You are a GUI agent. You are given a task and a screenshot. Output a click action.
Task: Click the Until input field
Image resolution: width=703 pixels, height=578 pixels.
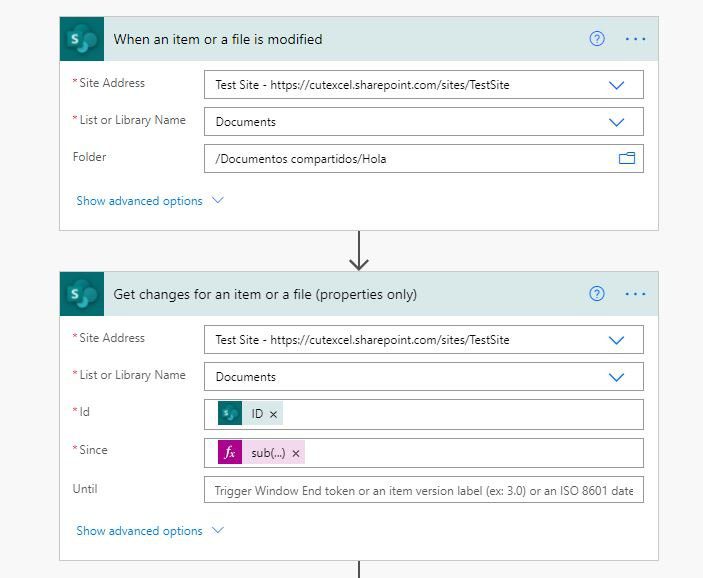(424, 490)
